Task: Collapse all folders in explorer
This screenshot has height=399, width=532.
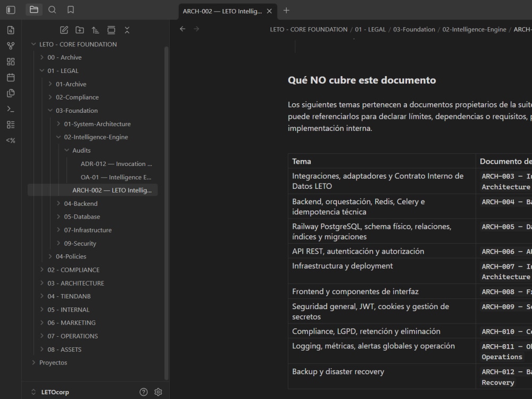Action: 127,30
